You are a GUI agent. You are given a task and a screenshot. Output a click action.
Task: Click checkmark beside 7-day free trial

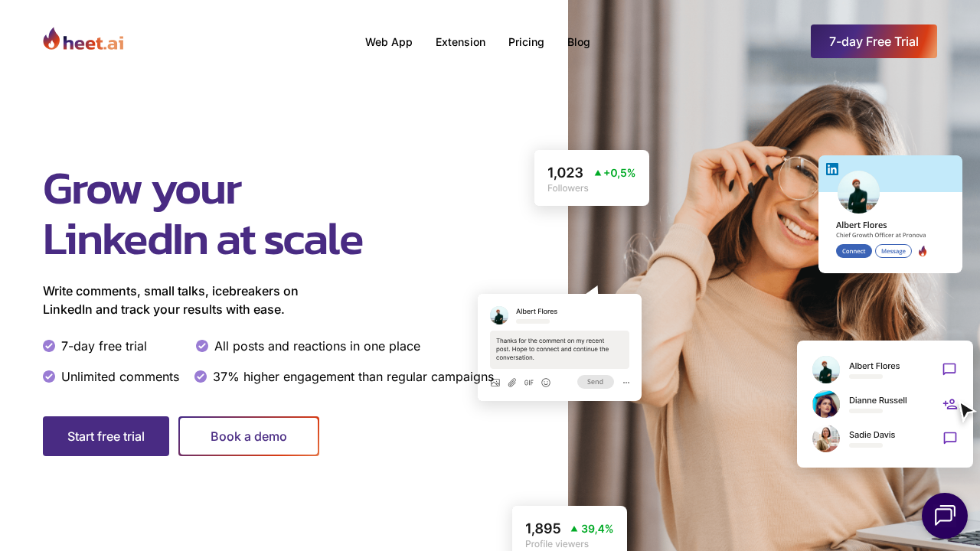49,346
